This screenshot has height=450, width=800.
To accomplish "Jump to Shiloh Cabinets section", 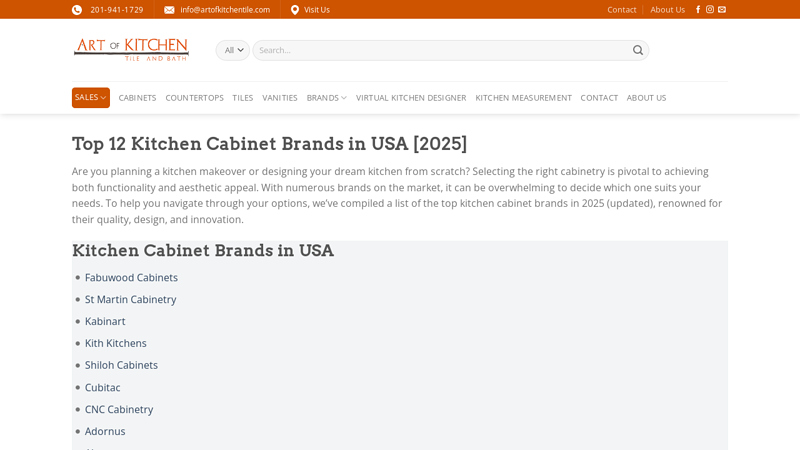I will (121, 365).
